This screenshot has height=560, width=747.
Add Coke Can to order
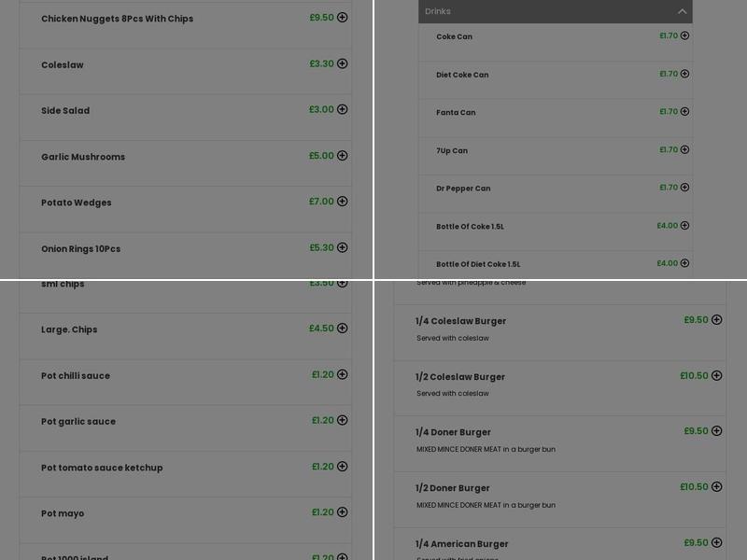(x=684, y=35)
